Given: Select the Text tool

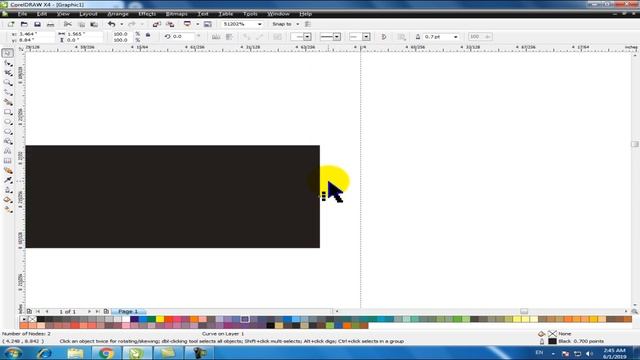Looking at the screenshot, I should coord(8,151).
